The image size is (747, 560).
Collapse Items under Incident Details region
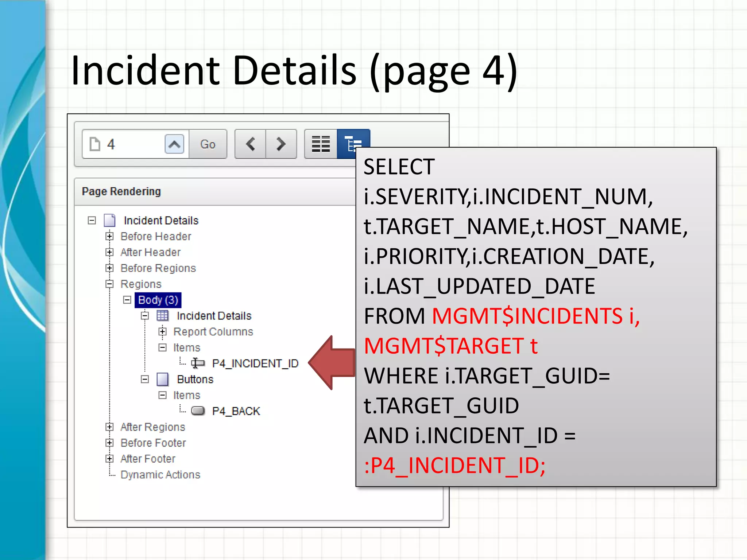tap(162, 347)
